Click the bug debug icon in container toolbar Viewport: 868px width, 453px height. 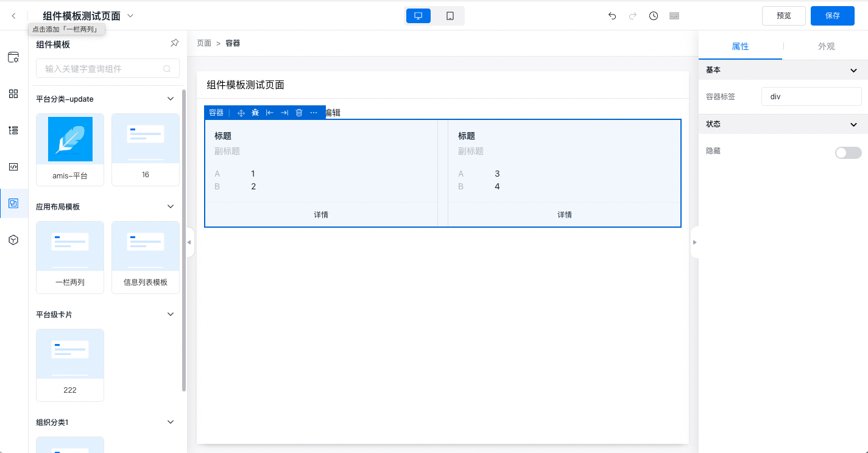pos(255,113)
